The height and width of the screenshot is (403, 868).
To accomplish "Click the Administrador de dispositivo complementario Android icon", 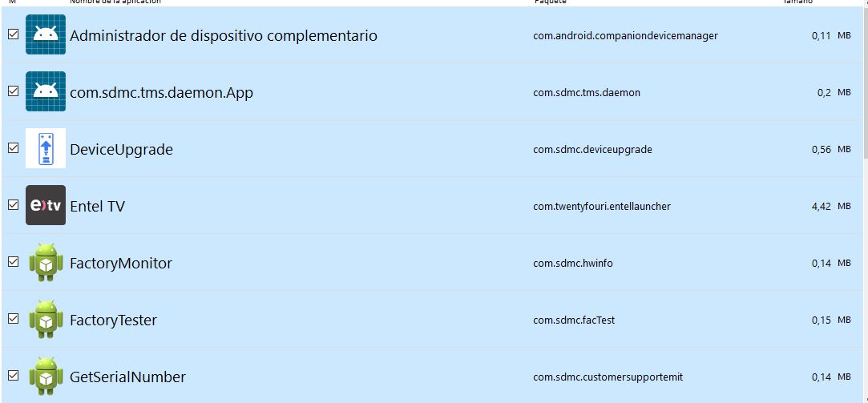I will (x=46, y=35).
